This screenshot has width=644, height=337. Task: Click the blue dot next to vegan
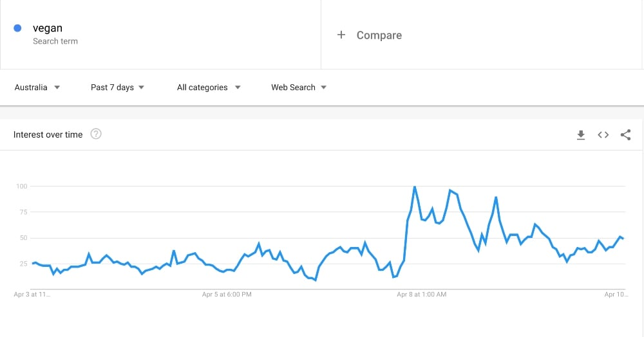(x=17, y=28)
